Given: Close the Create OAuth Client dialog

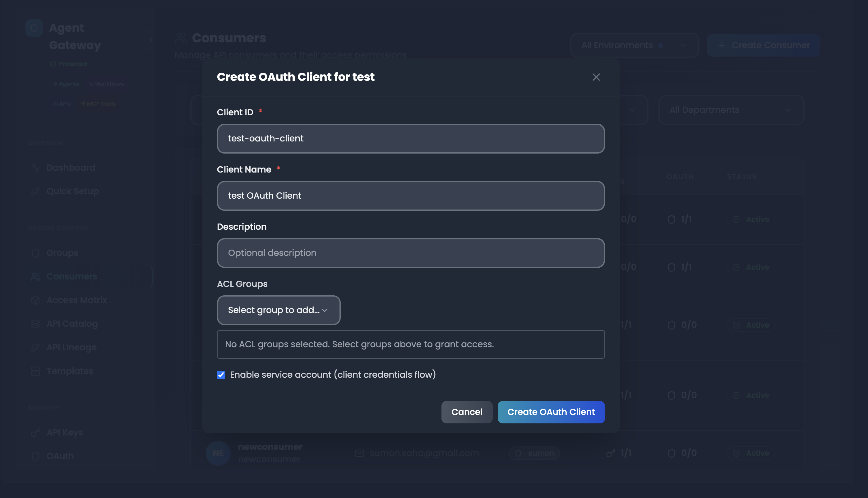Looking at the screenshot, I should tap(596, 77).
